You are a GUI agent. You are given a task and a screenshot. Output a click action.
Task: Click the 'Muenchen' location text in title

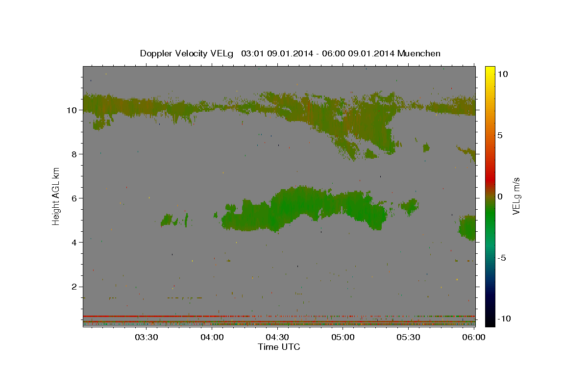419,53
